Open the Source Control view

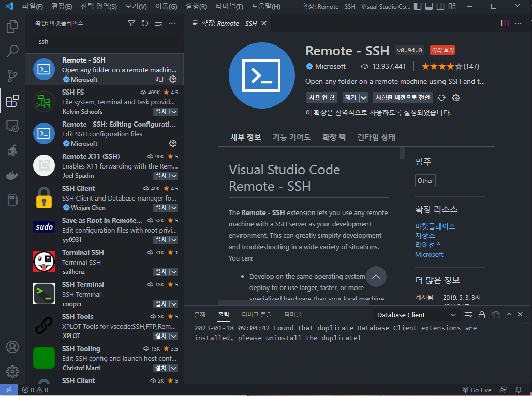pyautogui.click(x=12, y=76)
